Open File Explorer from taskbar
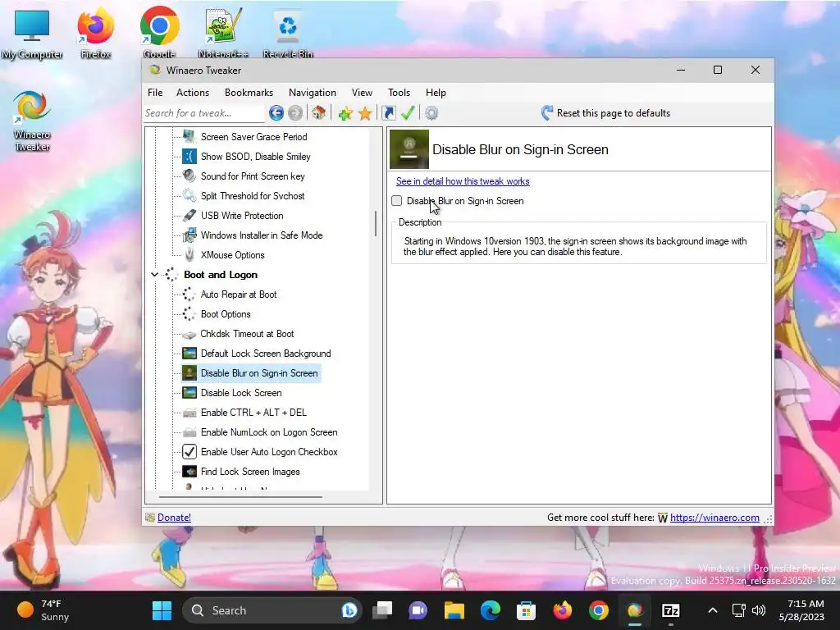The width and height of the screenshot is (840, 630). [x=454, y=610]
